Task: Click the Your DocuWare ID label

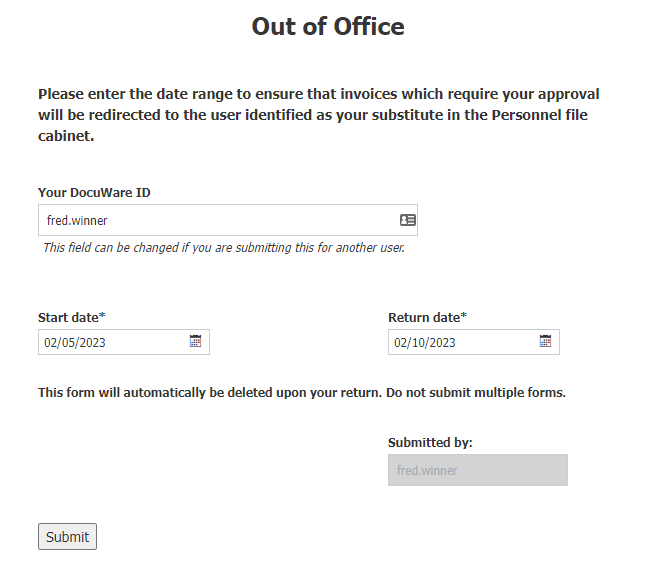Action: pyautogui.click(x=94, y=192)
